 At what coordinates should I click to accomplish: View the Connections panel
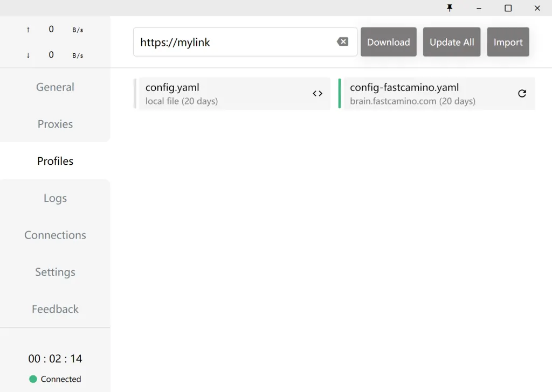(55, 235)
